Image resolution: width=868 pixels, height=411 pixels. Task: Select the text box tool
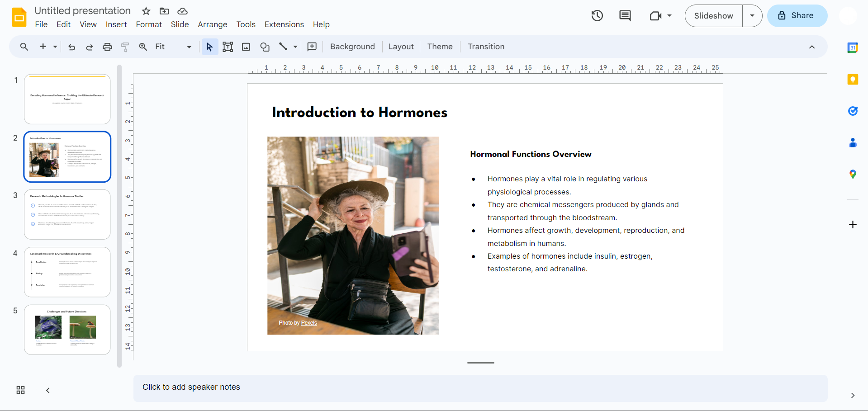(x=228, y=47)
